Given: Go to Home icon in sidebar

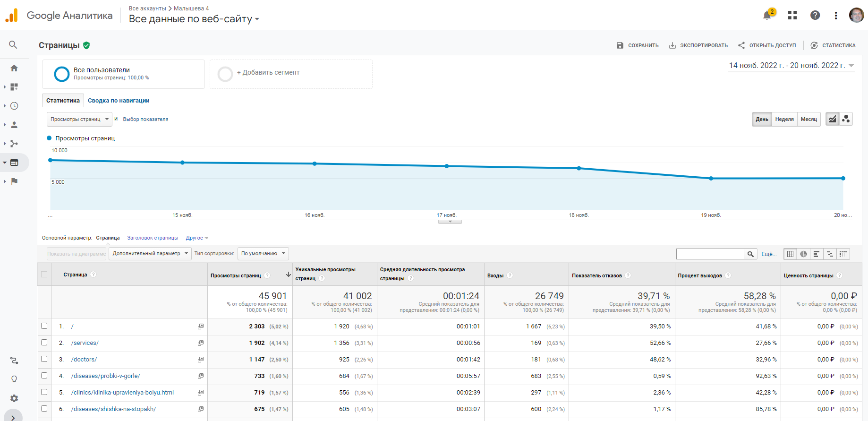Looking at the screenshot, I should click(x=14, y=68).
